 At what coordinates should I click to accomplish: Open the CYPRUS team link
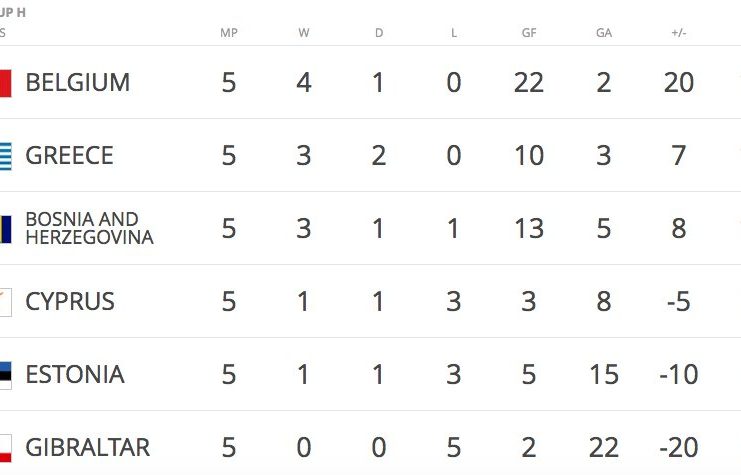pos(70,302)
